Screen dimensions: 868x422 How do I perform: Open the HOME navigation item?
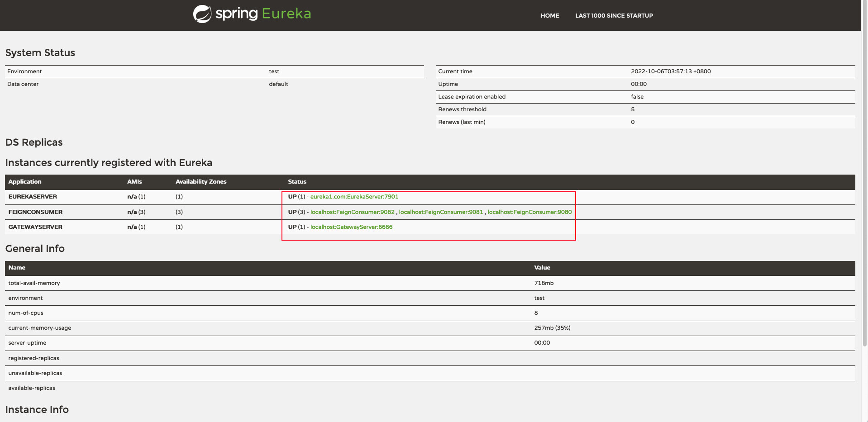tap(550, 15)
